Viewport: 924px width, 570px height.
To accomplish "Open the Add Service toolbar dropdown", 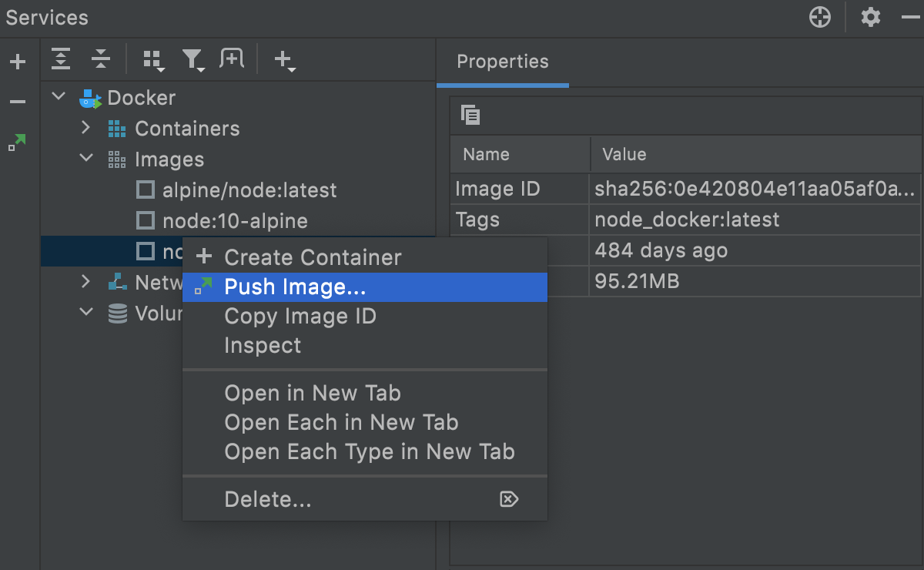I will pyautogui.click(x=285, y=60).
